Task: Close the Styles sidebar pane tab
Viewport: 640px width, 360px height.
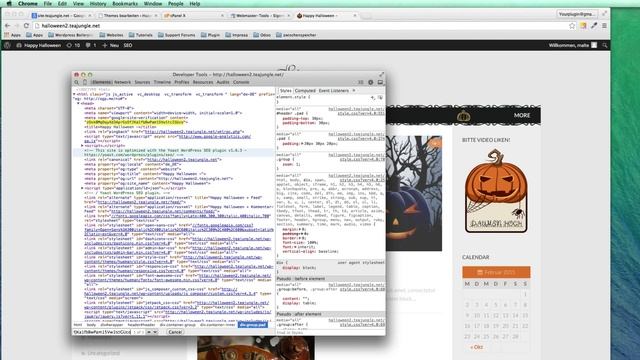Action: click(x=354, y=91)
